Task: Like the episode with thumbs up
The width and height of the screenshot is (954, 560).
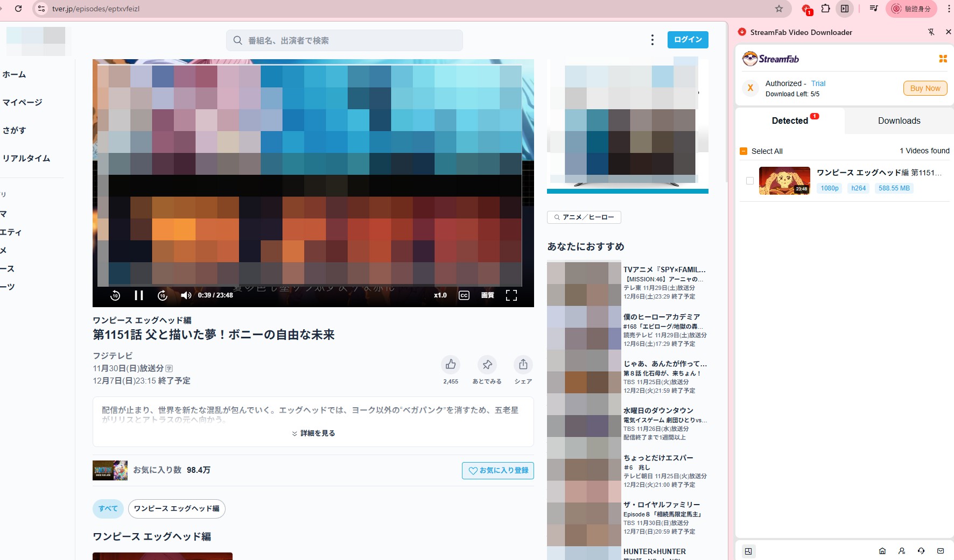Action: pyautogui.click(x=451, y=365)
